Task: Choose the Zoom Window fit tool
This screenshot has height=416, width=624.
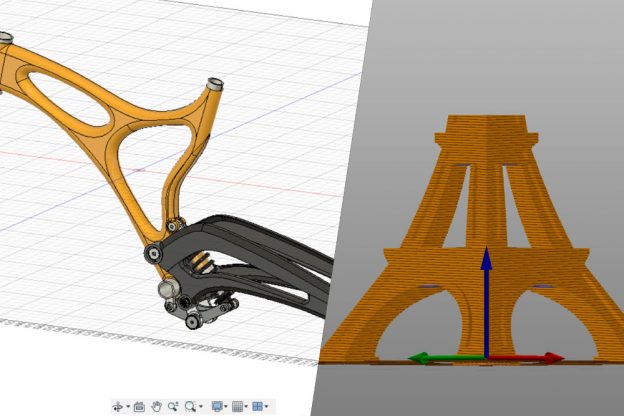Action: (190, 406)
